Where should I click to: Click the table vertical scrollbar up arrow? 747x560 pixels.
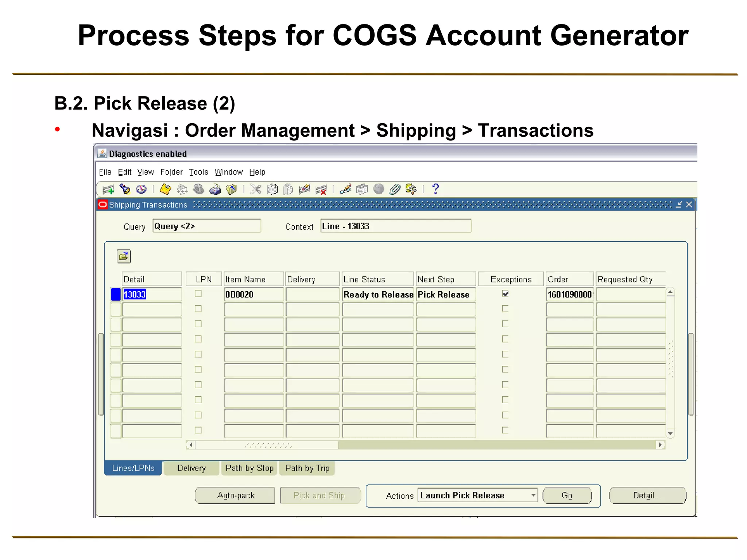tap(670, 292)
